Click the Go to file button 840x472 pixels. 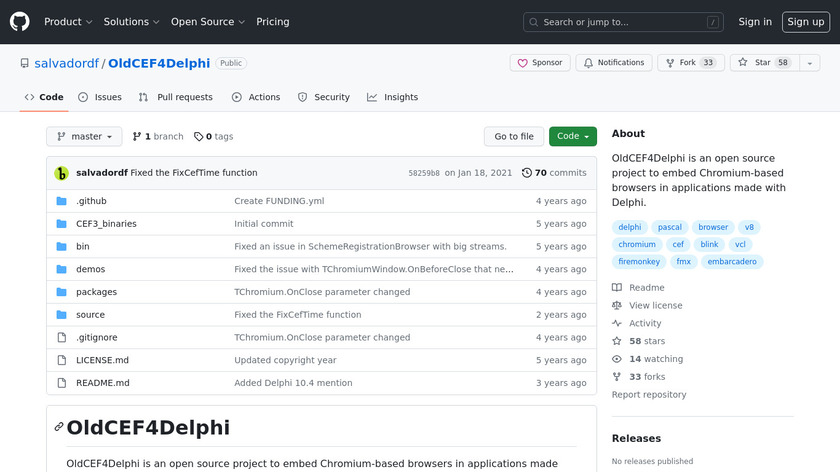tap(514, 137)
